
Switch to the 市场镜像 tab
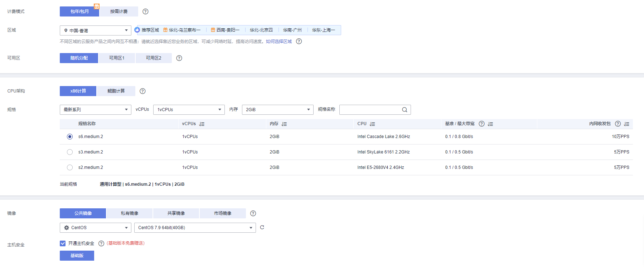coord(223,213)
